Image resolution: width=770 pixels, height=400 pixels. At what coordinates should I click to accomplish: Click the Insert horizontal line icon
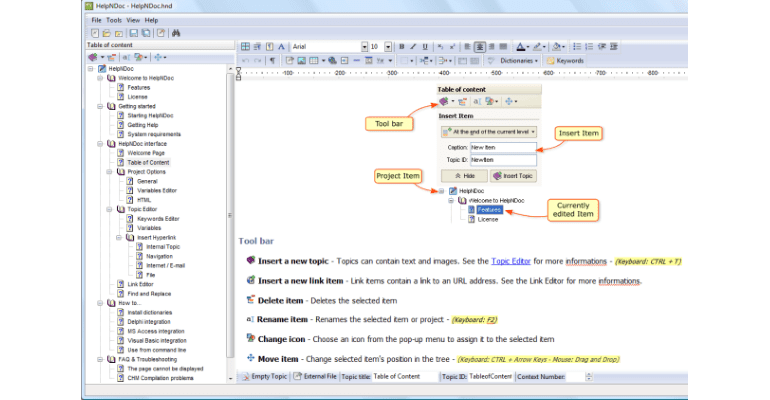[357, 60]
